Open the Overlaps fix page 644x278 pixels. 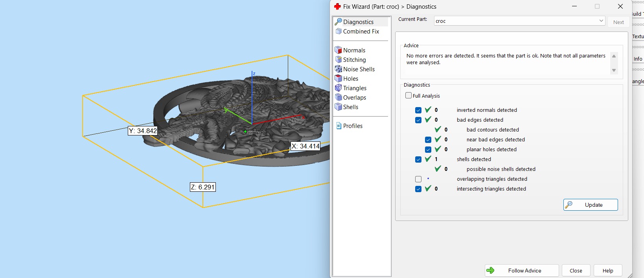click(x=355, y=97)
